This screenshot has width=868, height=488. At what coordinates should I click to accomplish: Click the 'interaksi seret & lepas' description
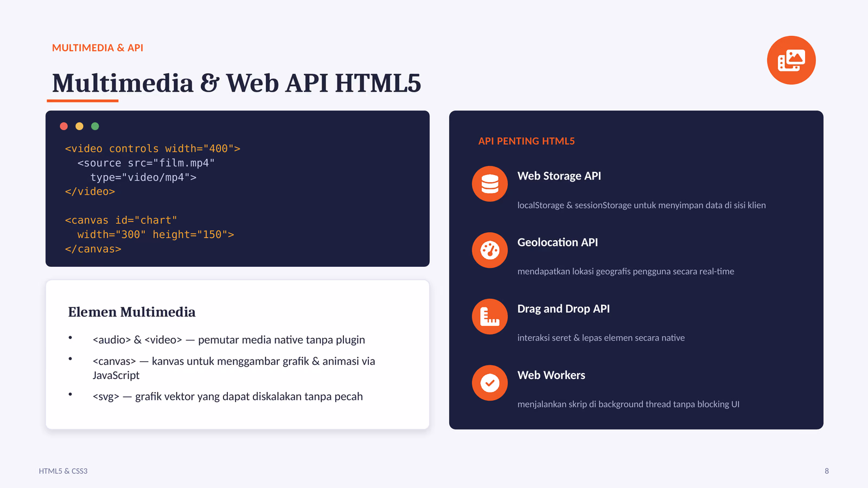pyautogui.click(x=601, y=338)
